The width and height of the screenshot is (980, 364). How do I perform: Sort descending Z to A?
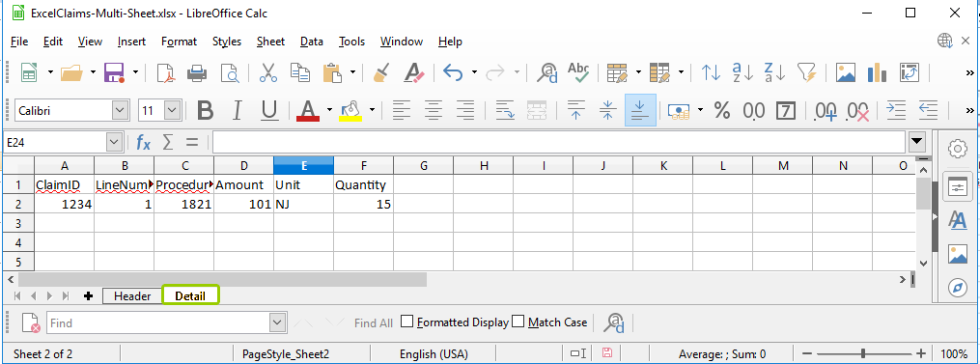tap(775, 72)
